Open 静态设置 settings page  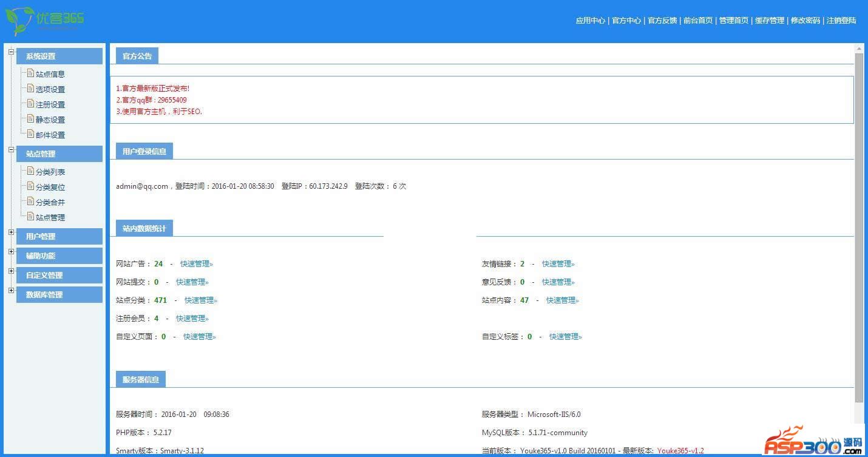point(50,120)
